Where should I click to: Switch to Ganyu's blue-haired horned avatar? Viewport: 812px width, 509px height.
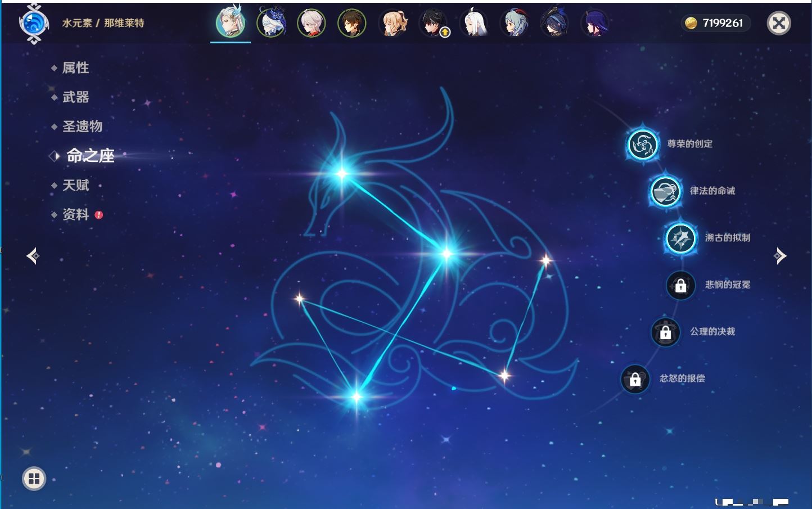[514, 23]
